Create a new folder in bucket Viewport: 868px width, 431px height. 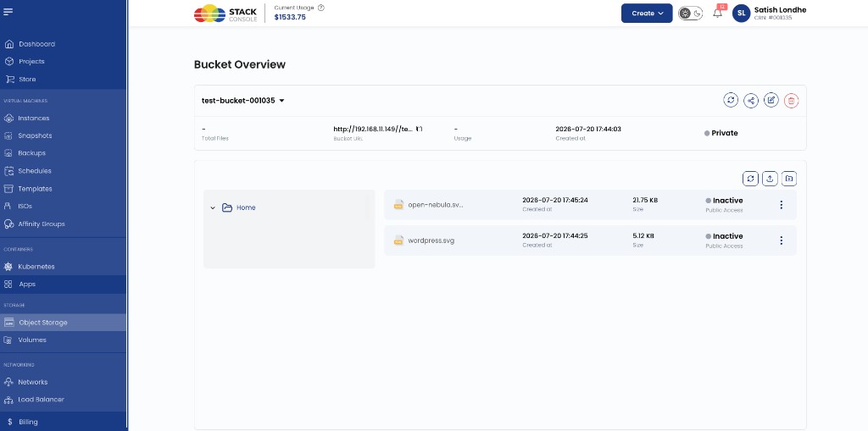[x=789, y=178]
